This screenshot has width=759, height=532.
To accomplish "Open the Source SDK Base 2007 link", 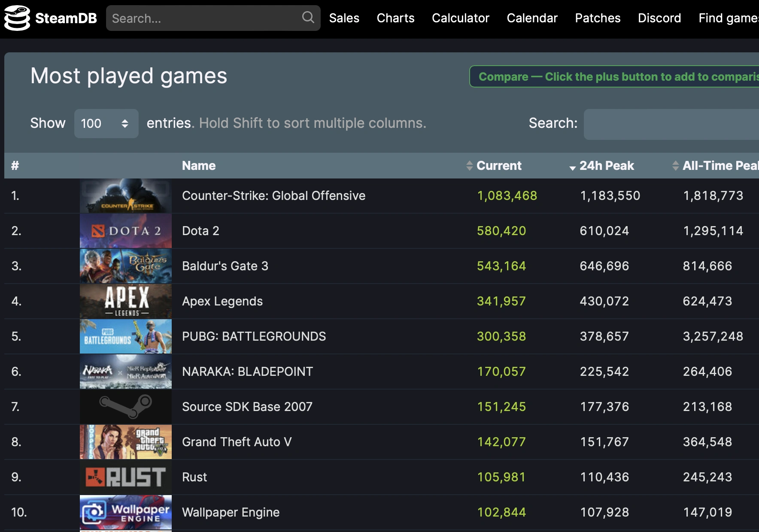I will (x=247, y=407).
